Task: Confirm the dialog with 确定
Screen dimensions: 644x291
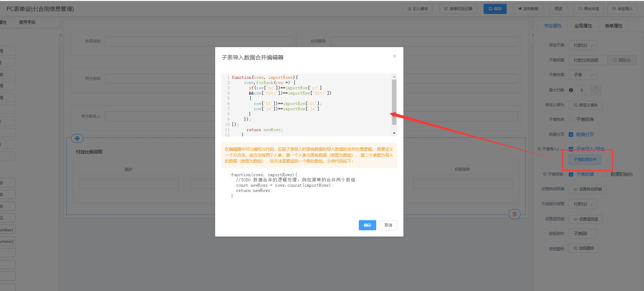Action: click(x=367, y=225)
